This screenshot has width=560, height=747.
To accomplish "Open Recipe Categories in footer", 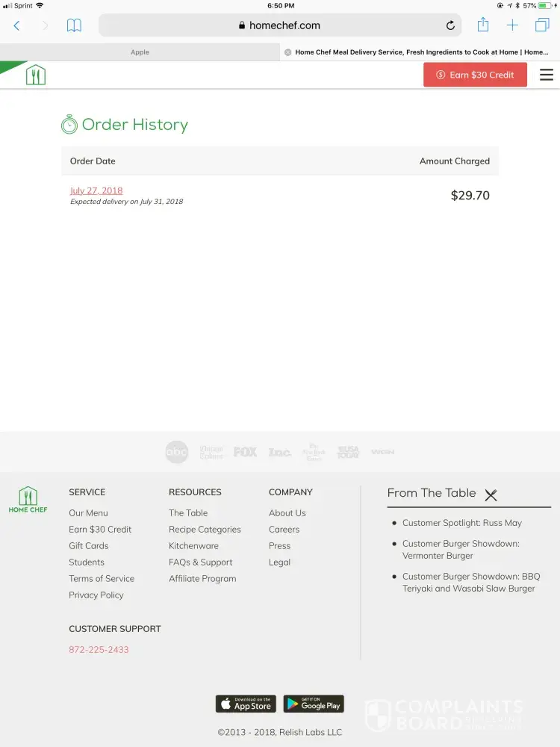I will (205, 530).
